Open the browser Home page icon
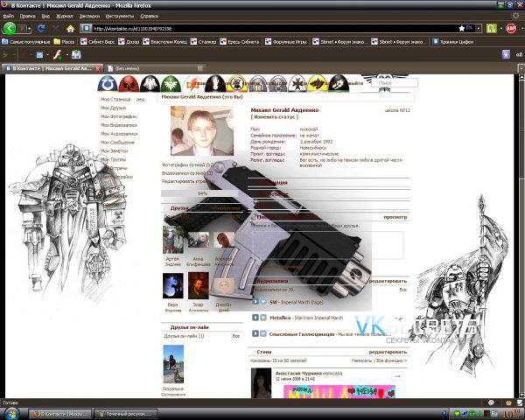 (70, 29)
